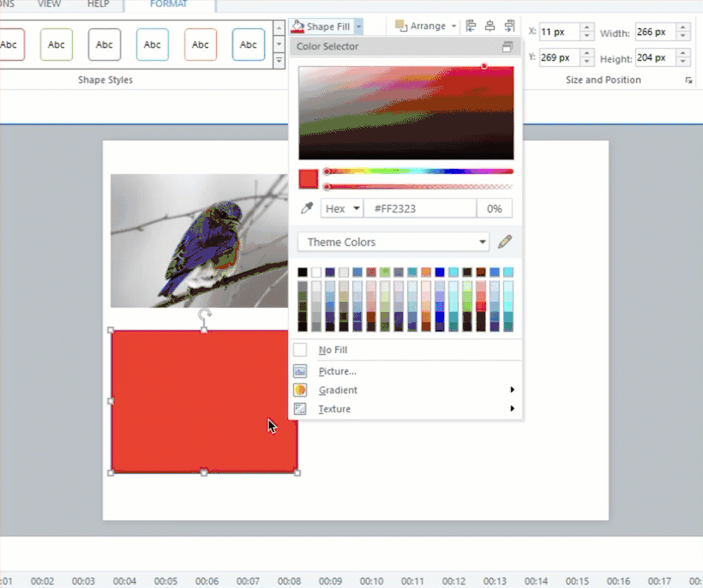Open the Gradient fill submenu
Image resolution: width=703 pixels, height=588 pixels.
tap(338, 390)
